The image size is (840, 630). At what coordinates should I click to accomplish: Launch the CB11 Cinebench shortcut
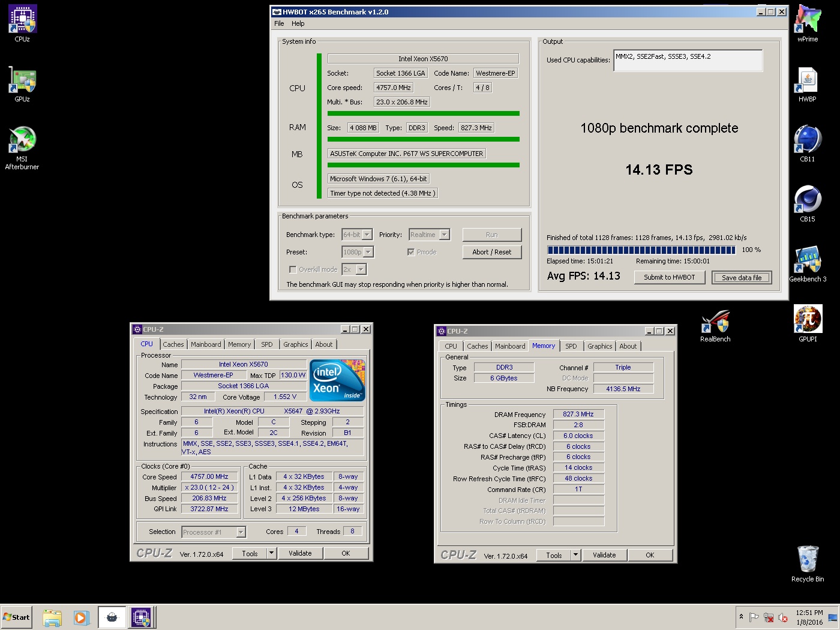pyautogui.click(x=808, y=144)
